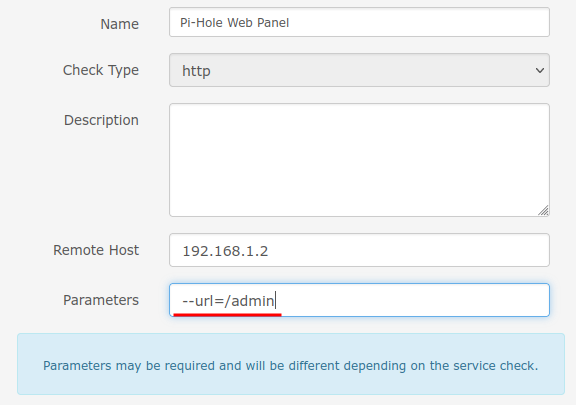Place cursor in "192.168.1.2" text
576x405 pixels.
tap(225, 251)
